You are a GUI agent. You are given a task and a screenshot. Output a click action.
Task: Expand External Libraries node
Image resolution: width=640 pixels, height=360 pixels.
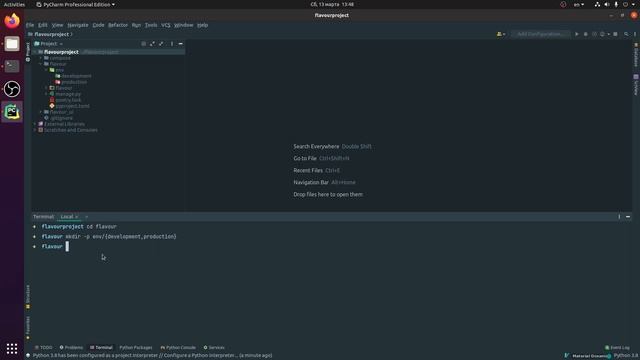(35, 124)
